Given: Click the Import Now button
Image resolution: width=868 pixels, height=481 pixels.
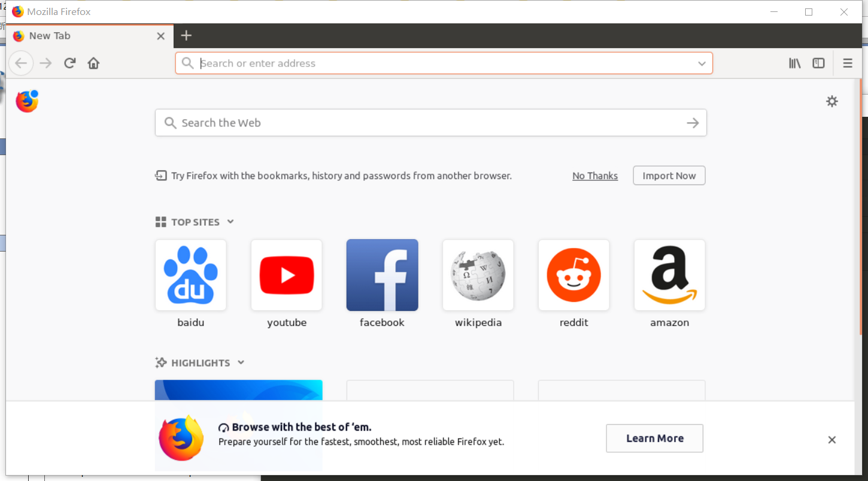Looking at the screenshot, I should pos(669,176).
